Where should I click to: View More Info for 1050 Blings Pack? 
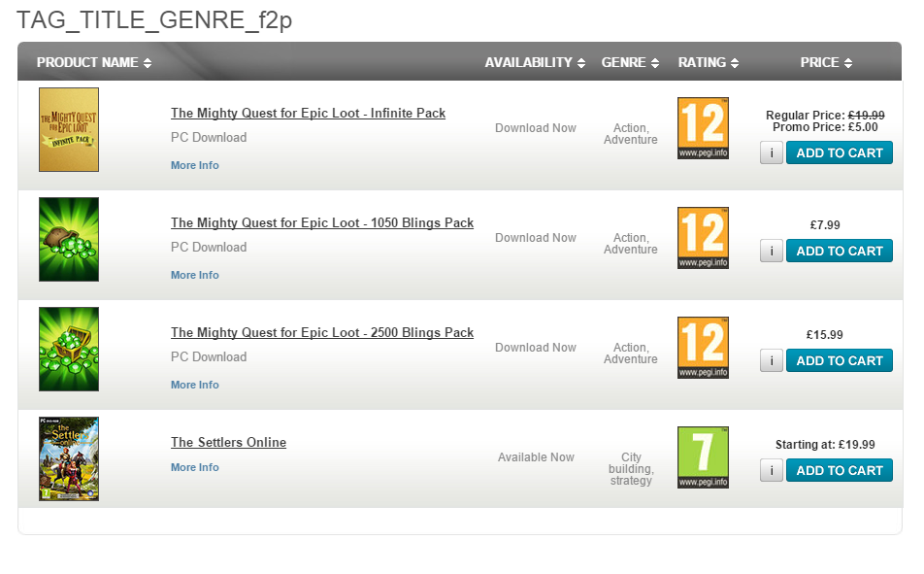(x=195, y=275)
